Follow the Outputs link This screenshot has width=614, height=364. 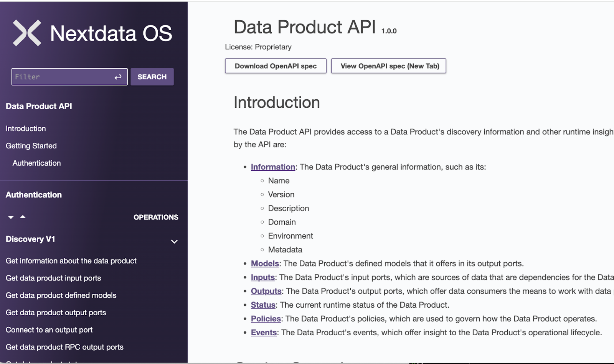pos(266,291)
